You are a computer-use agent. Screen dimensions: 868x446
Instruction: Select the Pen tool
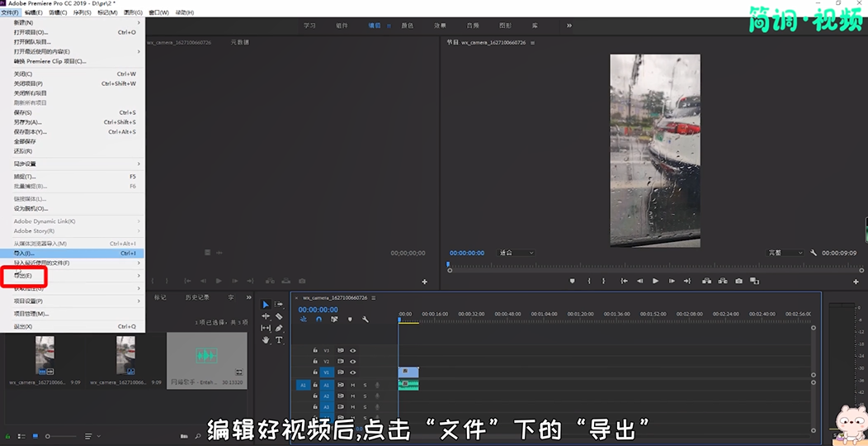279,328
